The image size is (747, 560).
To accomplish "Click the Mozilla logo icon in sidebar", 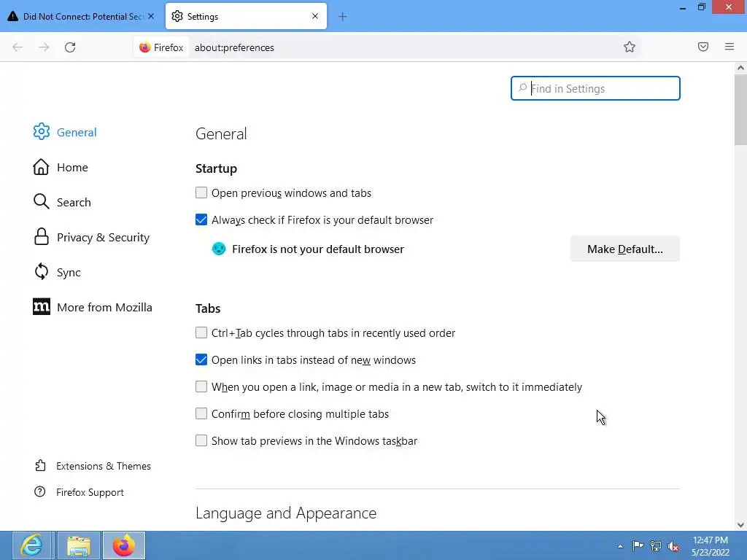I will (42, 307).
